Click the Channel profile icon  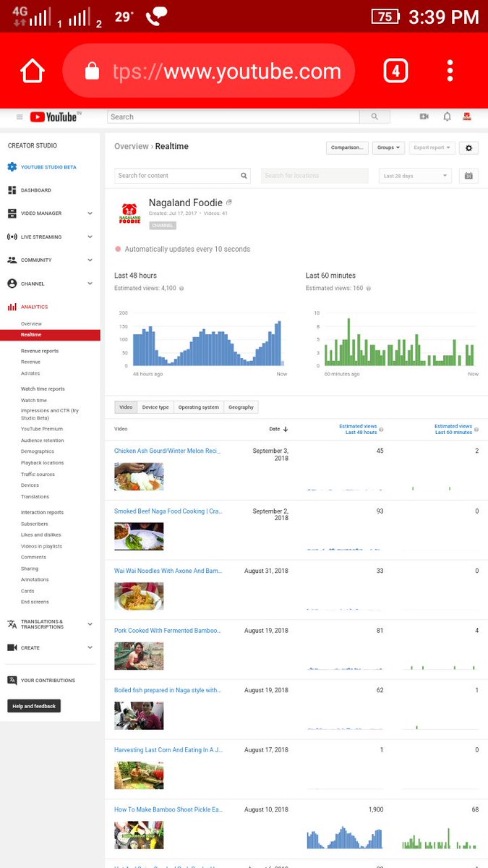[12, 284]
